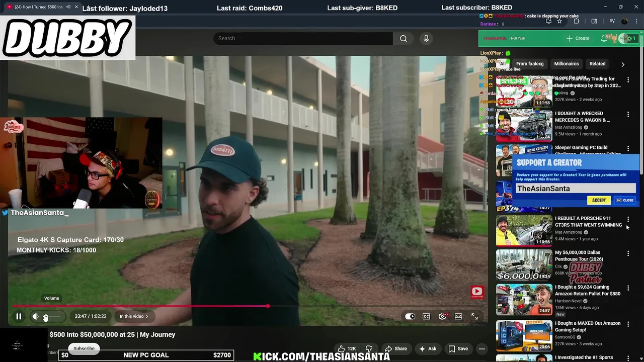644x362 pixels.
Task: Close the YouTube browser tab
Action: pyautogui.click(x=76, y=7)
